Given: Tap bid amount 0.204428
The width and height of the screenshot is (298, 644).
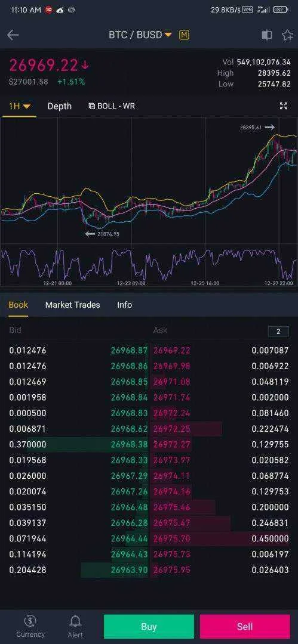Looking at the screenshot, I should [27, 569].
